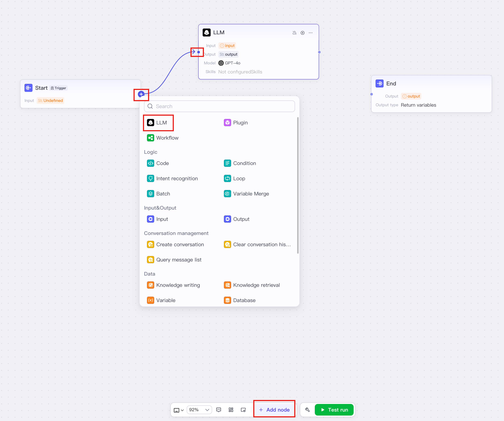This screenshot has width=504, height=421.
Task: Click the Conversation management heading
Action: 176,233
